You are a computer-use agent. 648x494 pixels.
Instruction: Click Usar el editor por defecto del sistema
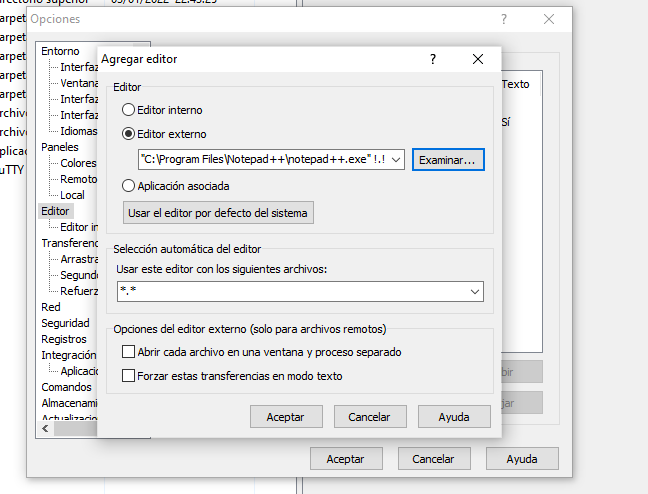pyautogui.click(x=219, y=213)
